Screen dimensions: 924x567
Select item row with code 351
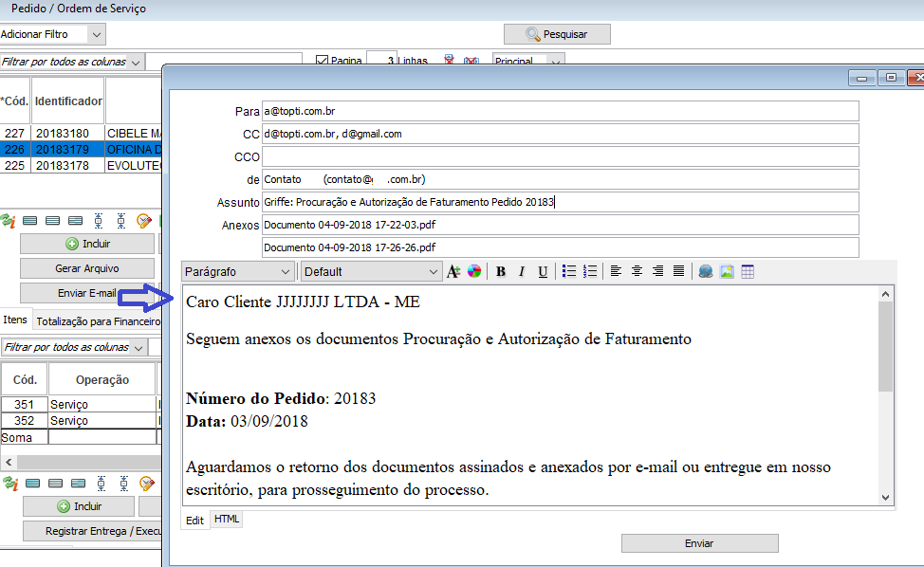(81, 405)
